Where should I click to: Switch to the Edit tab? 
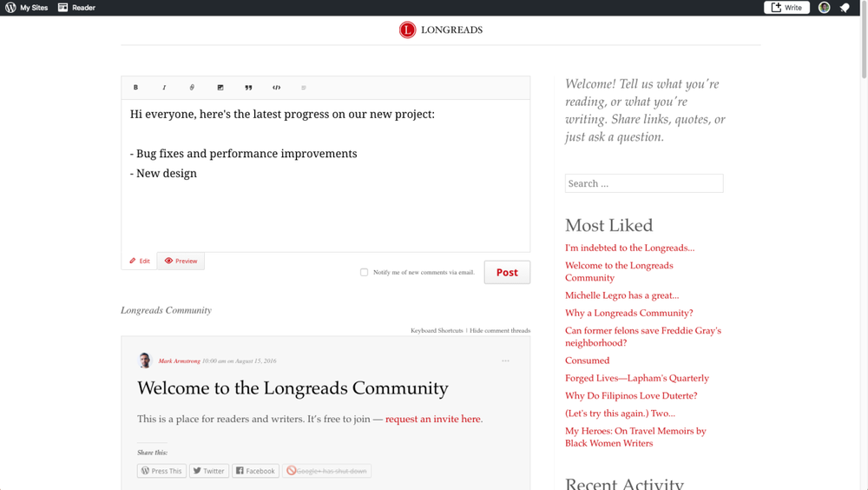[140, 262]
